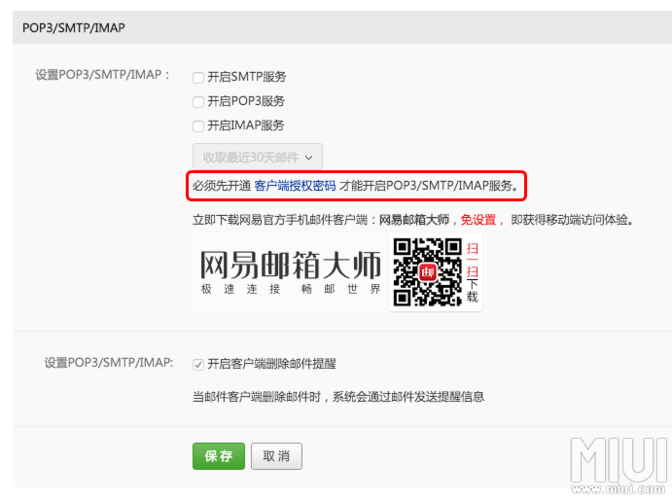Image resolution: width=672 pixels, height=500 pixels.
Task: Tick the 开启POP3服务 checkbox
Action: [198, 102]
